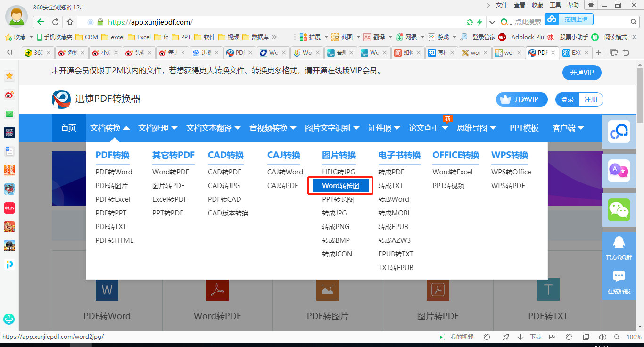Click the 官方QQ群 QQ icon

619,245
